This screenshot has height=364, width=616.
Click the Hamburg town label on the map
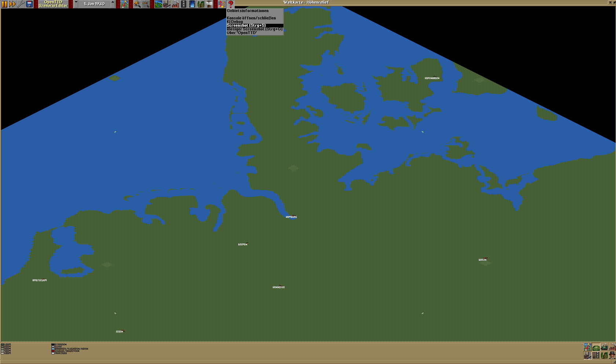[291, 217]
